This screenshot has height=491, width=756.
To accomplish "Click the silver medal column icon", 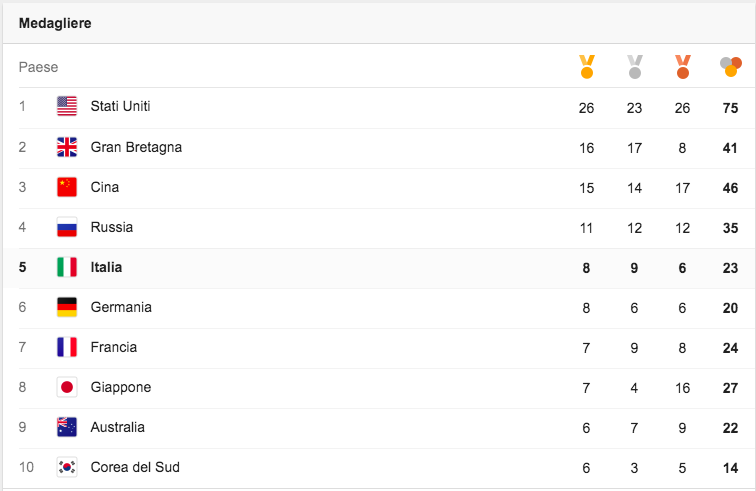I will tap(634, 67).
